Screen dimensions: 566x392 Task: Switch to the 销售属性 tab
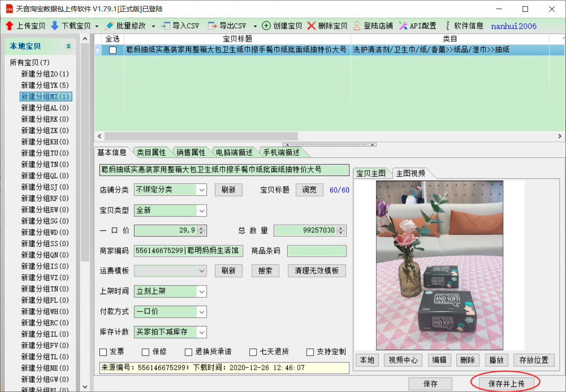(x=190, y=153)
